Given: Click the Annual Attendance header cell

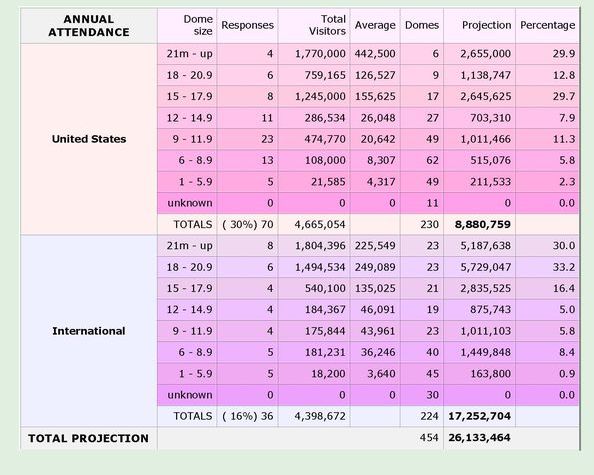Looking at the screenshot, I should [89, 26].
